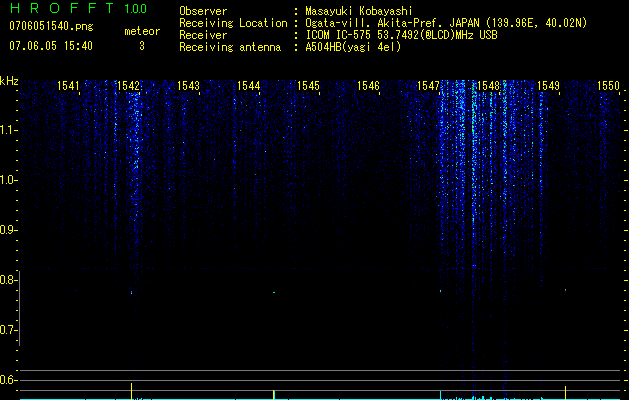
Task: Click the kHz axis unit label
Action: click(x=9, y=81)
